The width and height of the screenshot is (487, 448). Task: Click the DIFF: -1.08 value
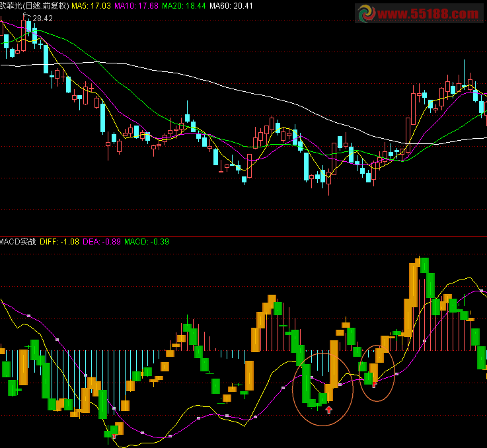59,242
